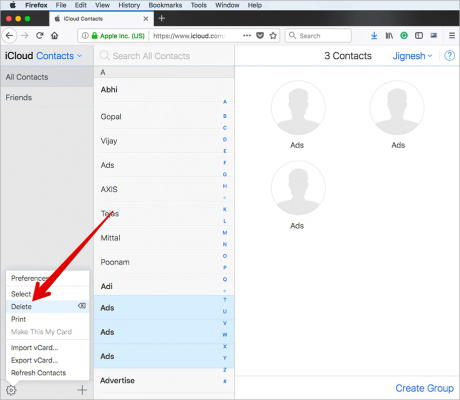Image resolution: width=460 pixels, height=400 pixels.
Task: Select the Adi contact
Action: (x=164, y=286)
